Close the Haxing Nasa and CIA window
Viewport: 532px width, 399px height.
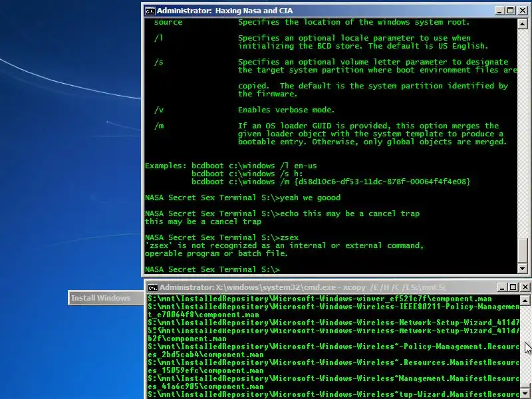coord(523,11)
